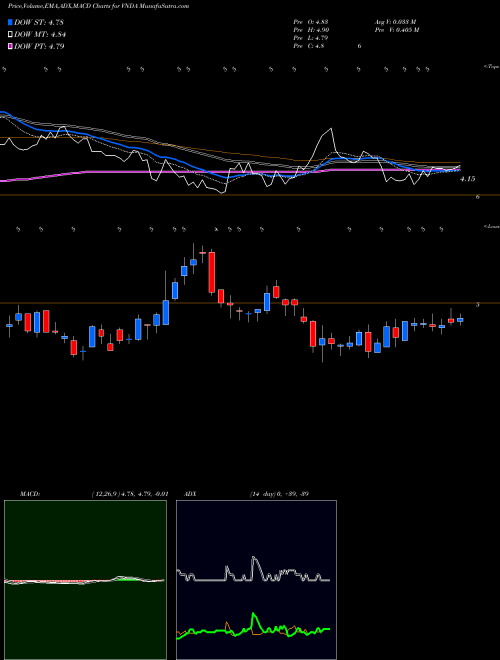Click the 'Pre C: 4.8' value
This screenshot has width=500, height=660.
(x=309, y=46)
